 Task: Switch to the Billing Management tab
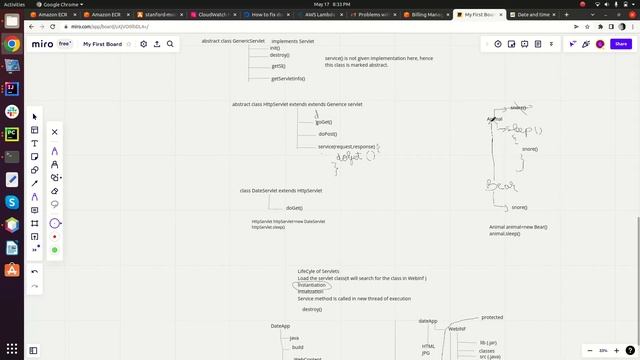[426, 15]
